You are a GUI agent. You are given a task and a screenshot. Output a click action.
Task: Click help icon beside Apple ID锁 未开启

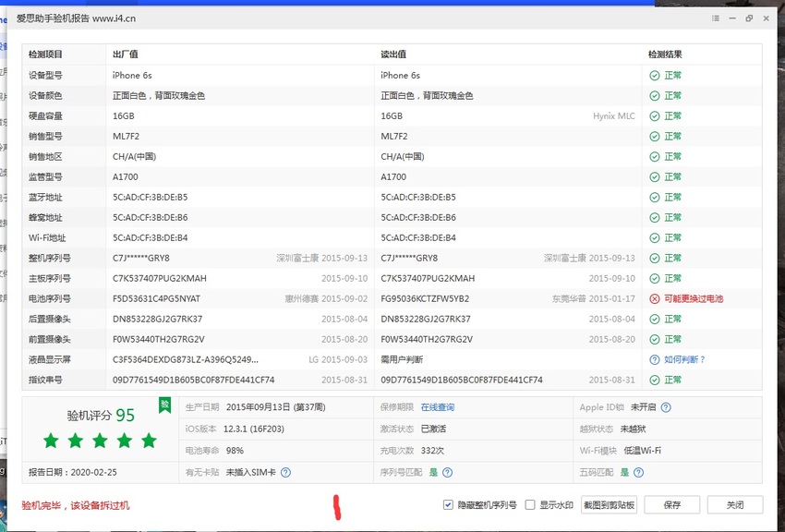[666, 407]
